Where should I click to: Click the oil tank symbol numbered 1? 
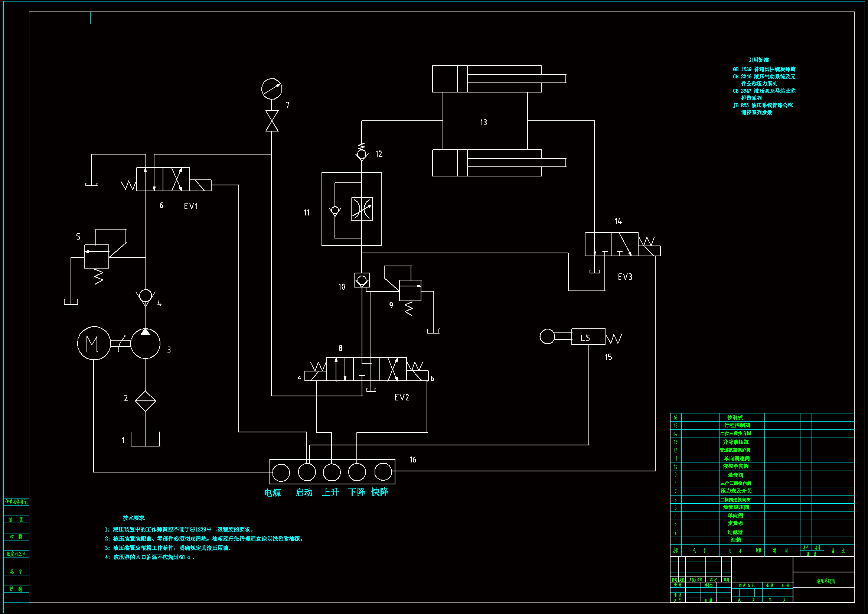pos(146,439)
